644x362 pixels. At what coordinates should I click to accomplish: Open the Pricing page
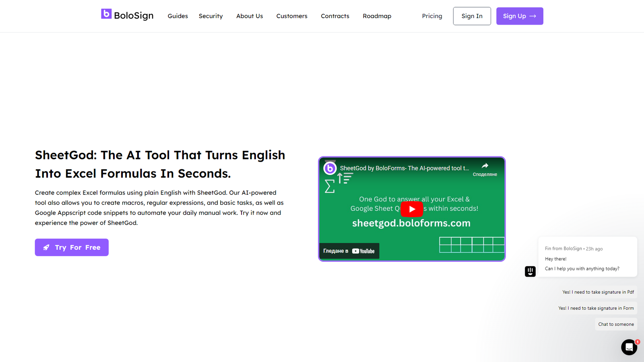point(432,16)
